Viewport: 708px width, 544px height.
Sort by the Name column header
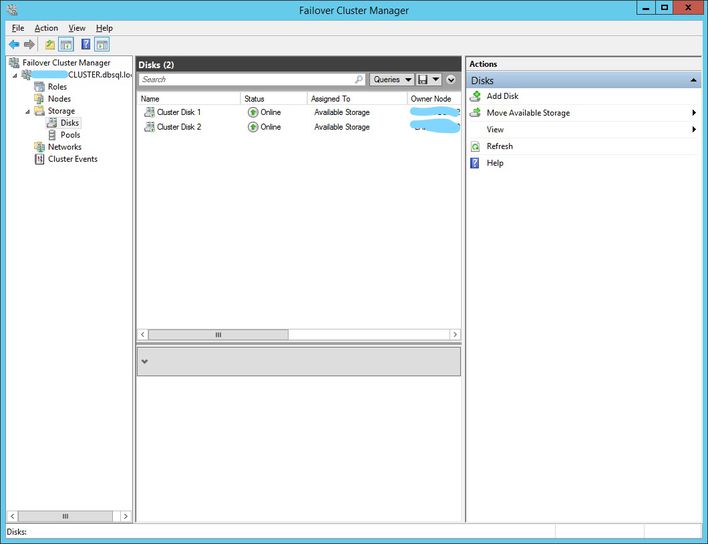pos(189,98)
